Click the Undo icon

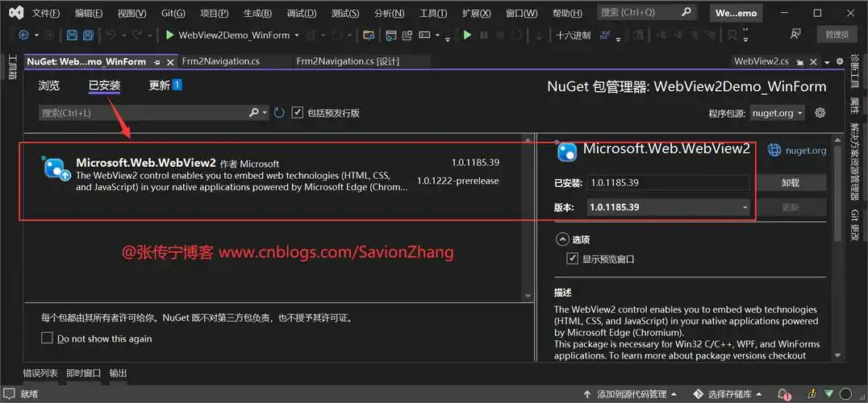[x=111, y=35]
